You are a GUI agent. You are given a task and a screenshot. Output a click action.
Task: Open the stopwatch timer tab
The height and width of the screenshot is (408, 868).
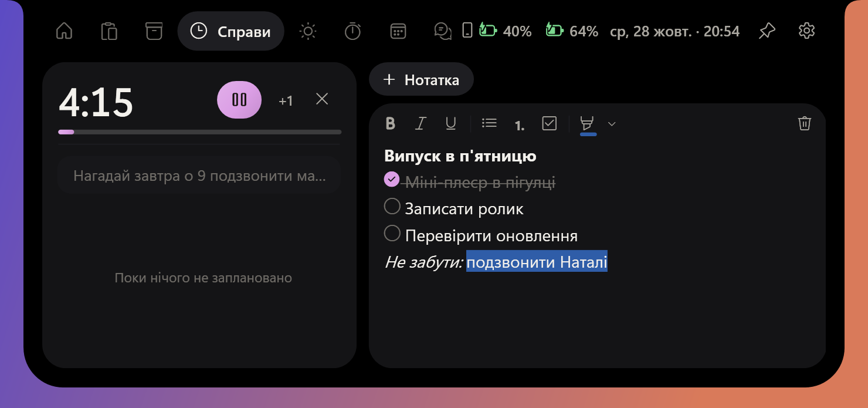point(352,31)
